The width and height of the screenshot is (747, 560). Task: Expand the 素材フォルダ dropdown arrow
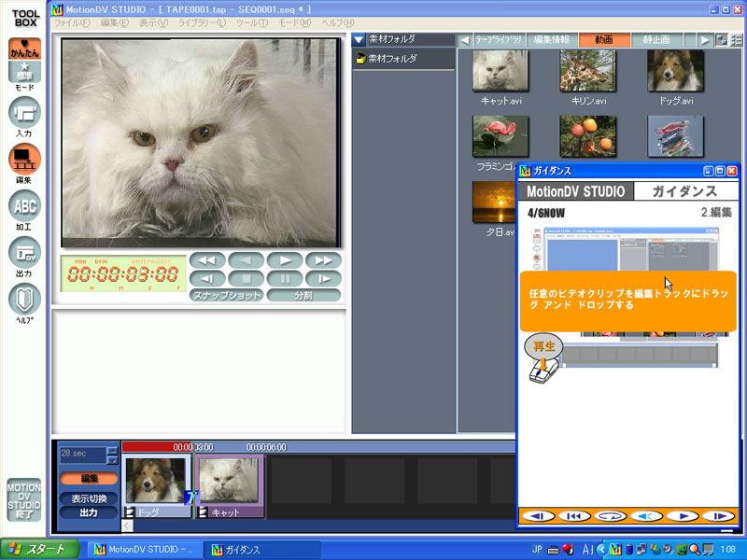(359, 39)
